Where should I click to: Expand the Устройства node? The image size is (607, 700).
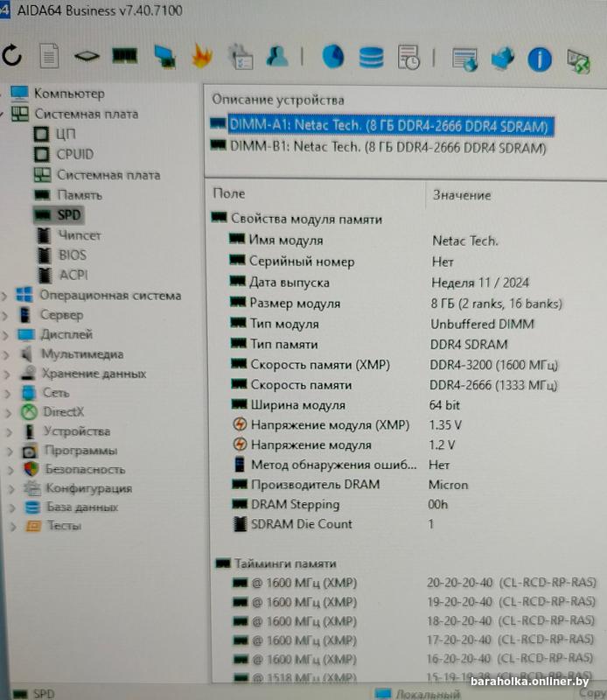[9, 431]
